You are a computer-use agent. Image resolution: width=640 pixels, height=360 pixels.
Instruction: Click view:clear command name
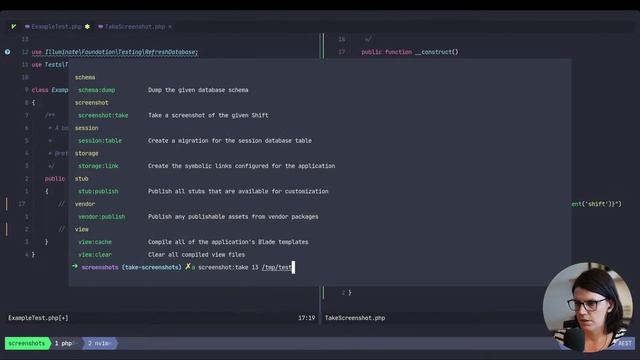pyautogui.click(x=95, y=254)
